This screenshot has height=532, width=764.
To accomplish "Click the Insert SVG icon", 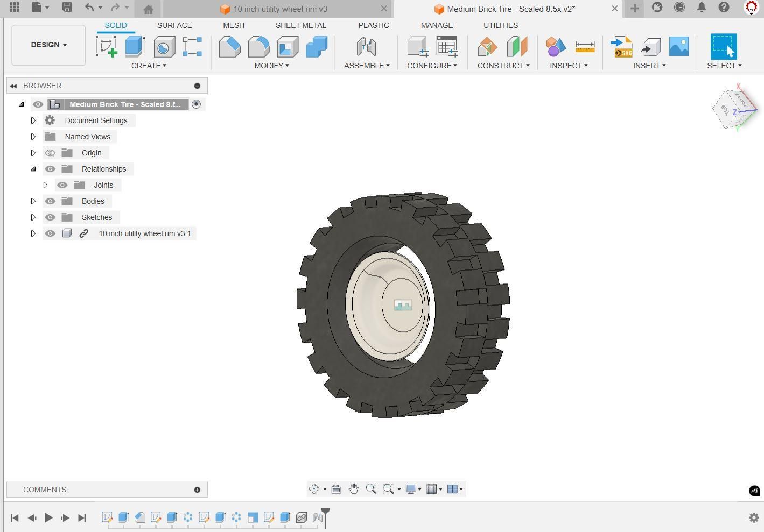I will [x=622, y=47].
